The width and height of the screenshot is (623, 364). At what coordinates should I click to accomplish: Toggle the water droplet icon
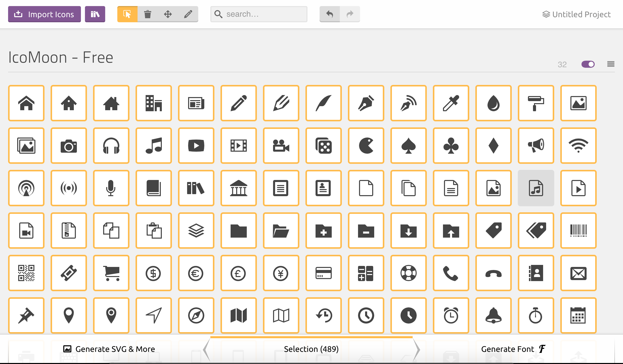(494, 103)
